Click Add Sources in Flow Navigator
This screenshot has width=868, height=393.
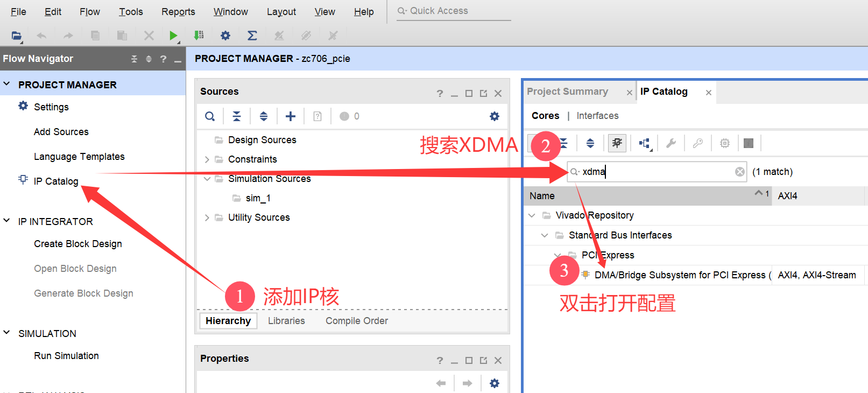61,132
